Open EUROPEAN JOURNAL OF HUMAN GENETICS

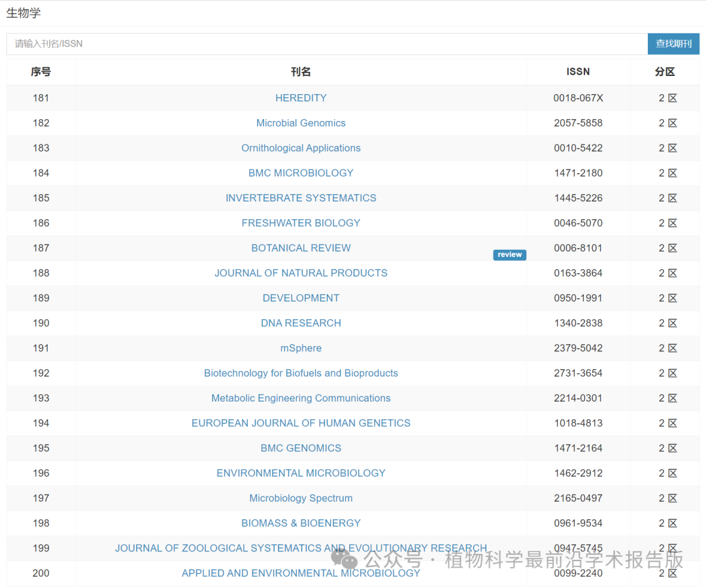301,423
